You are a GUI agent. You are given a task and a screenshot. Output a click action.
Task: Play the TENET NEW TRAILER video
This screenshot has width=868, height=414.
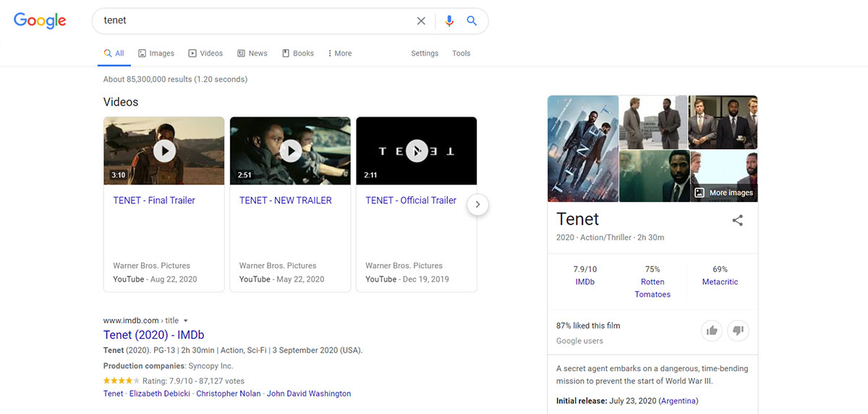point(291,151)
